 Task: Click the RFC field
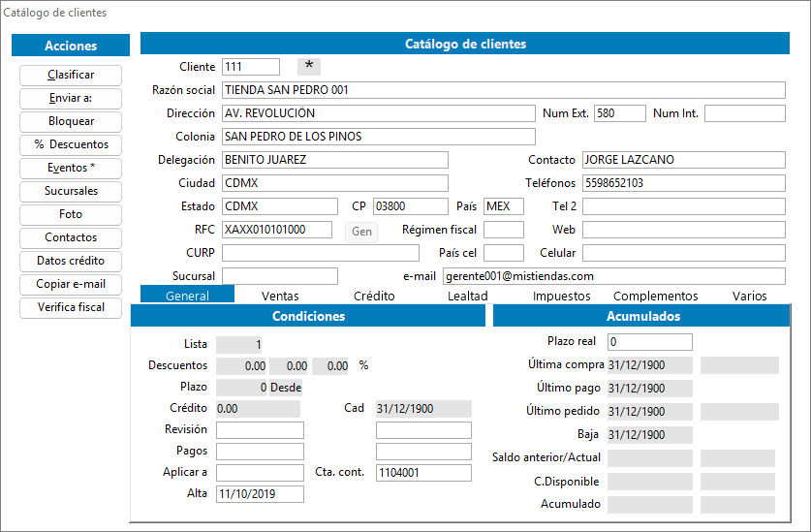277,230
